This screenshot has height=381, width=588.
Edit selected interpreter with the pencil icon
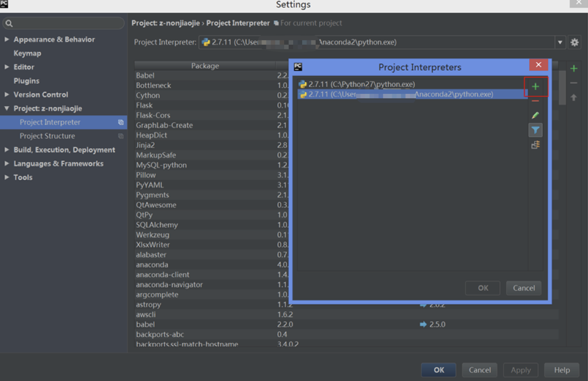point(535,115)
